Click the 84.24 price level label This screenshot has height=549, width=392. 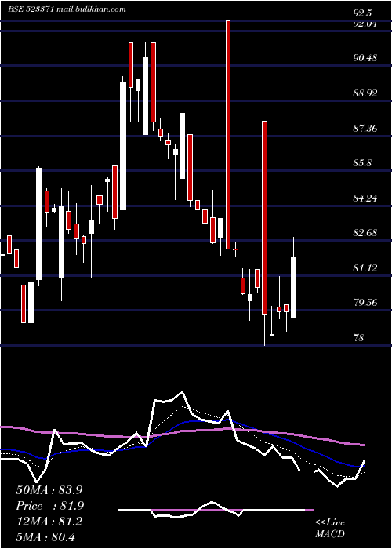click(365, 198)
